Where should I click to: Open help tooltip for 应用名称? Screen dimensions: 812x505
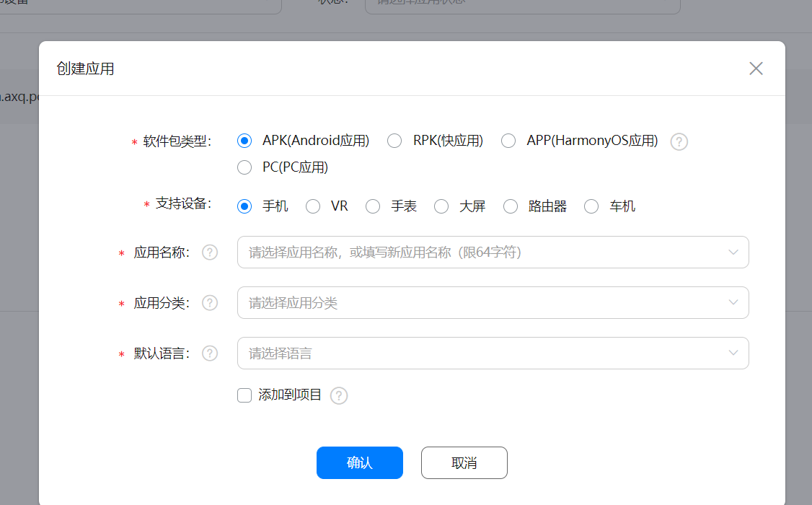click(x=210, y=252)
